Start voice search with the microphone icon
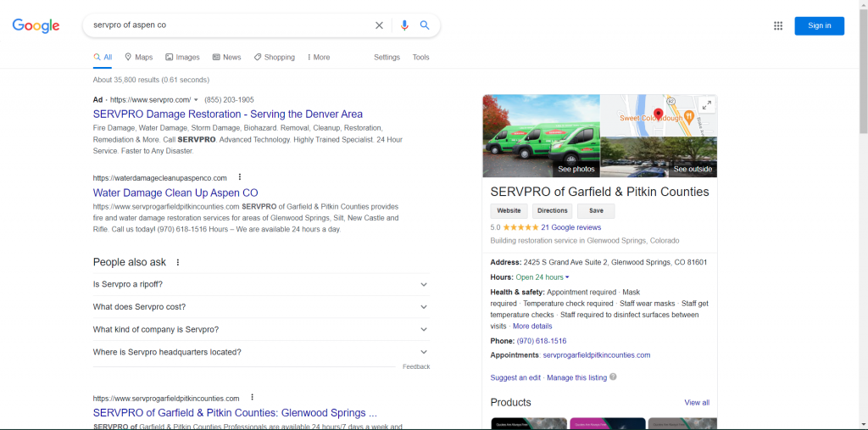Viewport: 868px width, 430px height. point(404,25)
